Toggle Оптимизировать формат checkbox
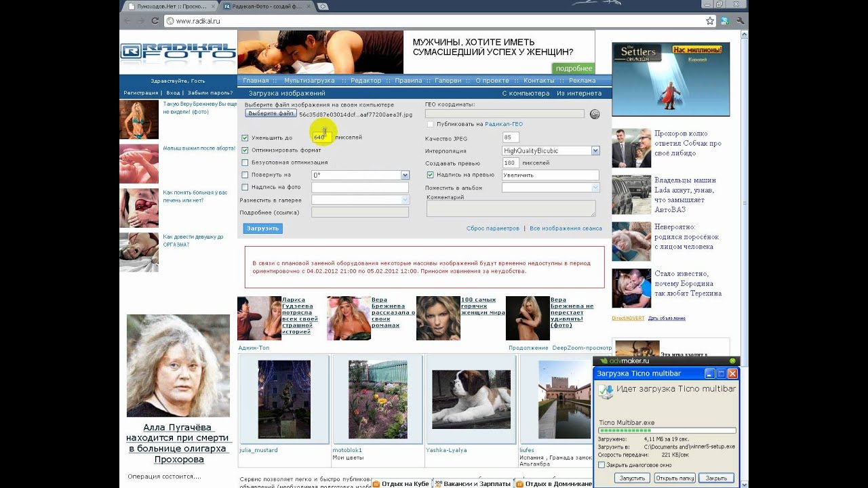The height and width of the screenshot is (488, 868). [x=245, y=150]
